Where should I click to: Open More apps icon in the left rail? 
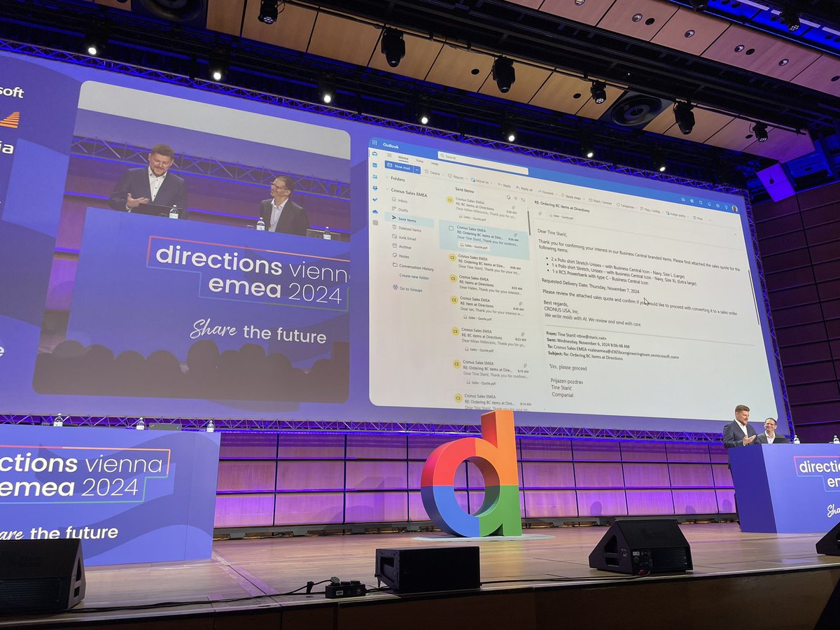[375, 223]
